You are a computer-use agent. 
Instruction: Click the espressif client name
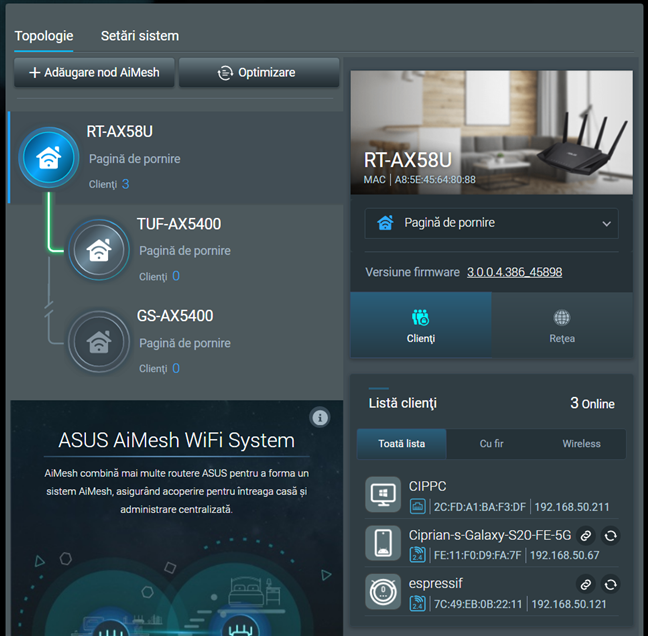[436, 584]
